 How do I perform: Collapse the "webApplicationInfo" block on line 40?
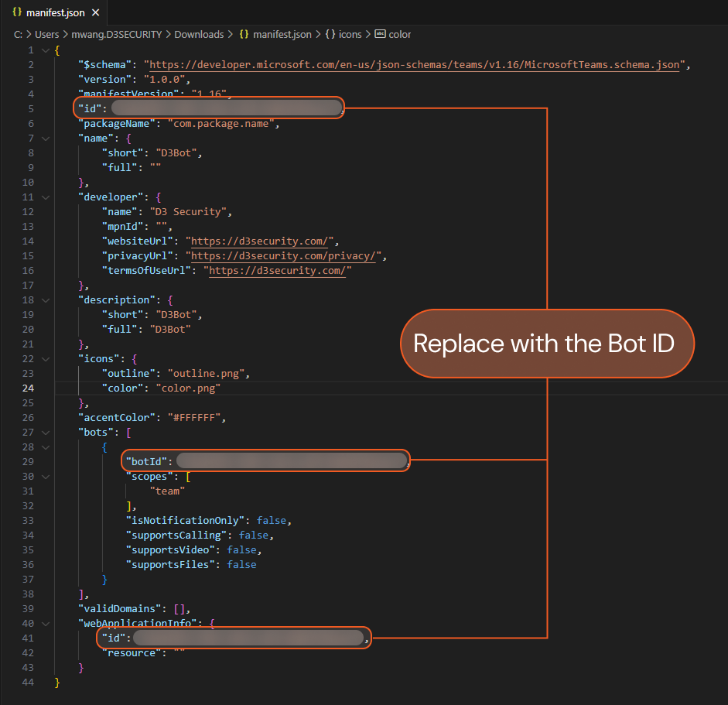46,624
